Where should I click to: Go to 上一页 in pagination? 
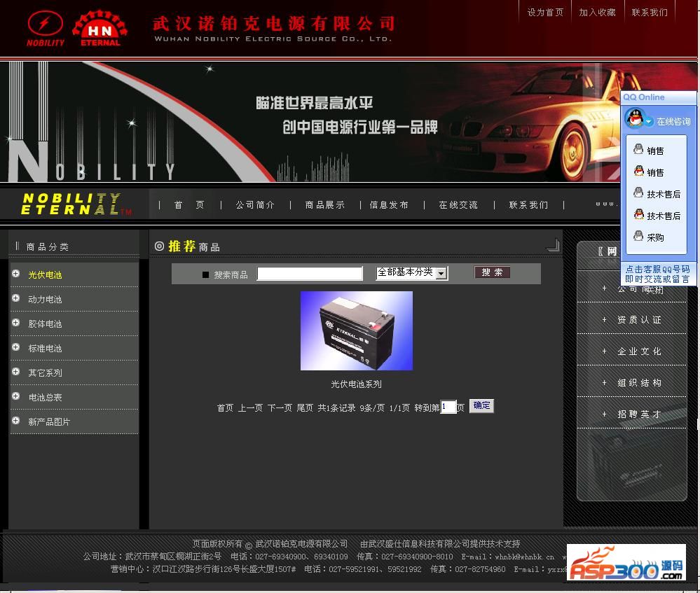tap(250, 408)
